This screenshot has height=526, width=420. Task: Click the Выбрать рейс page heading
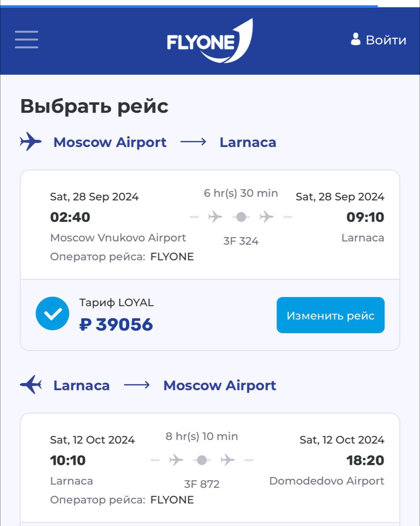point(94,106)
